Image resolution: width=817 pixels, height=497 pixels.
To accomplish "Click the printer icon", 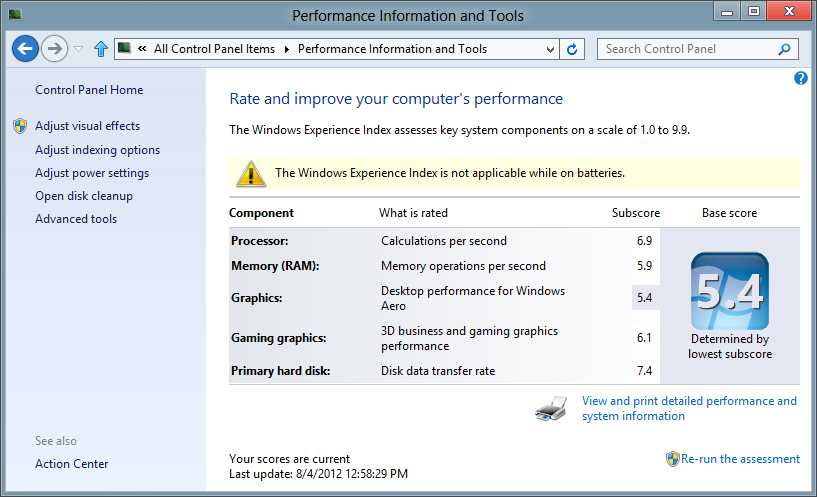I will click(551, 408).
